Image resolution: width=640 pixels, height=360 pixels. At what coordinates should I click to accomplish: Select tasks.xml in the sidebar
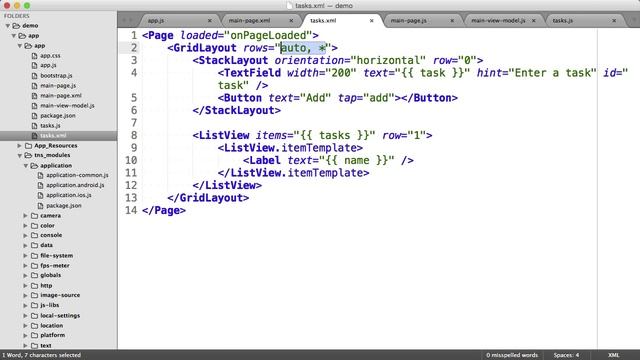click(53, 136)
